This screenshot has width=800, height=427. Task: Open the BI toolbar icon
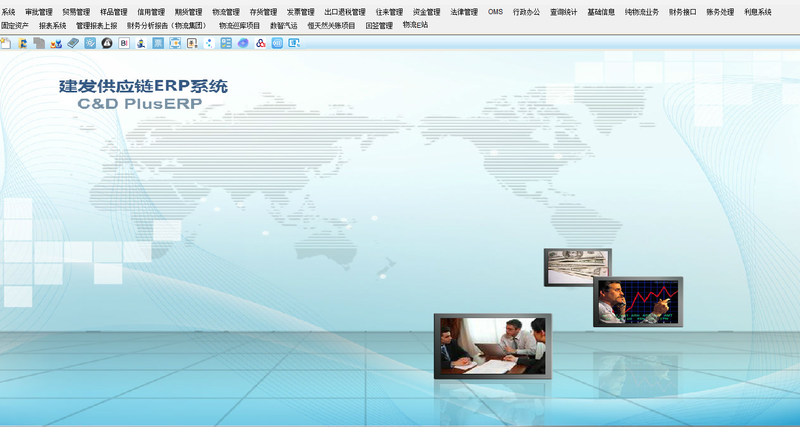pos(124,43)
